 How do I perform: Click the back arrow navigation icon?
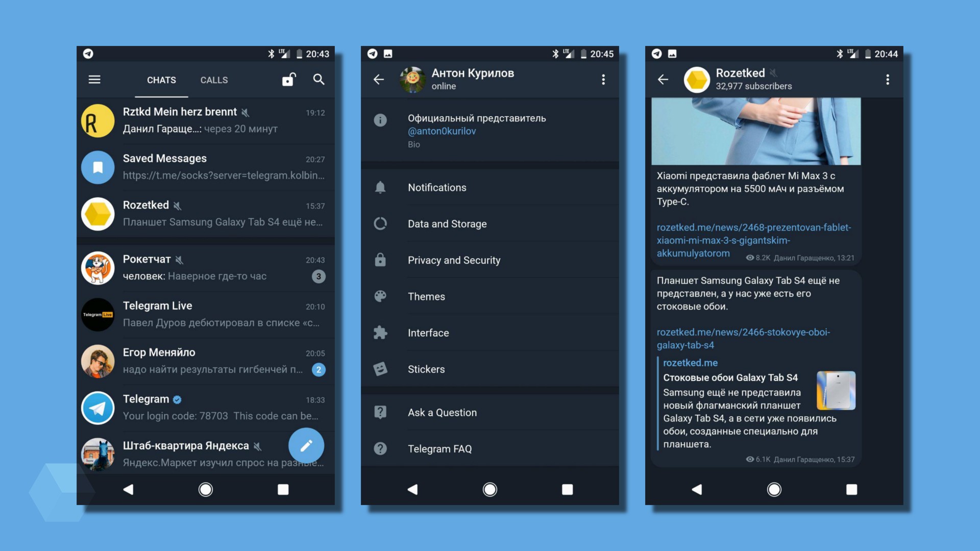point(378,79)
